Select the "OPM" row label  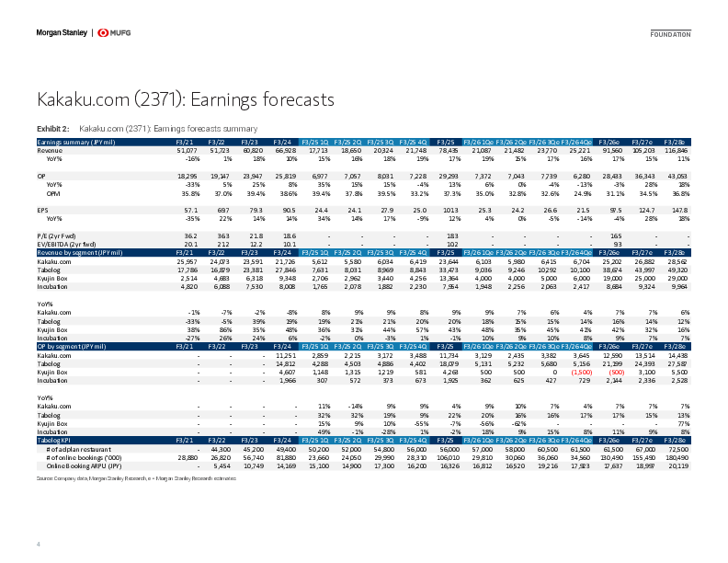[53, 194]
